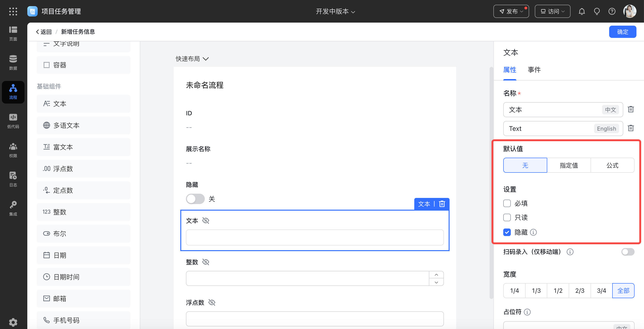This screenshot has width=644, height=329.
Task: Set width to 1/2
Action: pos(558,291)
